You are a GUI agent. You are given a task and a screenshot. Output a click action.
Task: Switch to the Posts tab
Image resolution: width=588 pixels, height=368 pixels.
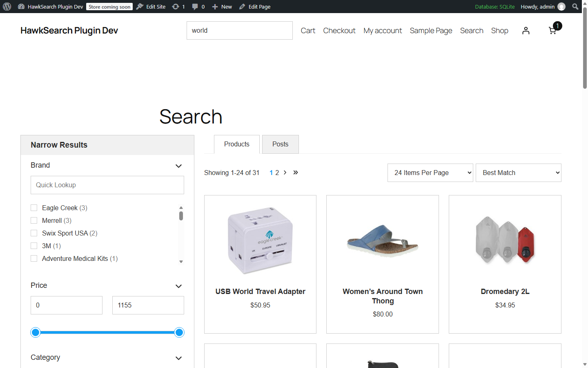click(x=281, y=144)
